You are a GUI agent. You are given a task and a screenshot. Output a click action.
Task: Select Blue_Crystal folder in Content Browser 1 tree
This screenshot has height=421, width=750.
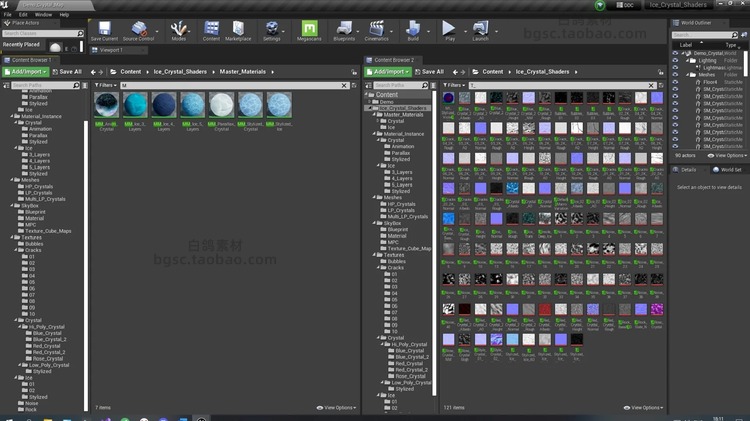coord(47,333)
